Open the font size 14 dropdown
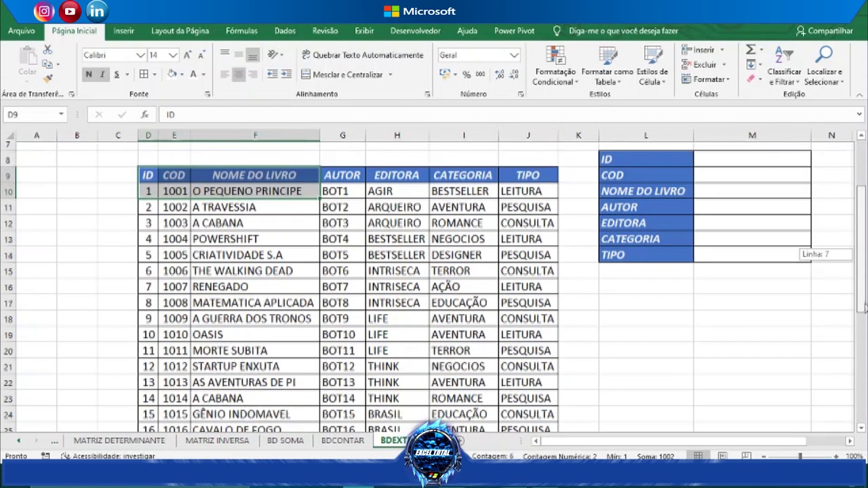Image resolution: width=868 pixels, height=488 pixels. (173, 56)
